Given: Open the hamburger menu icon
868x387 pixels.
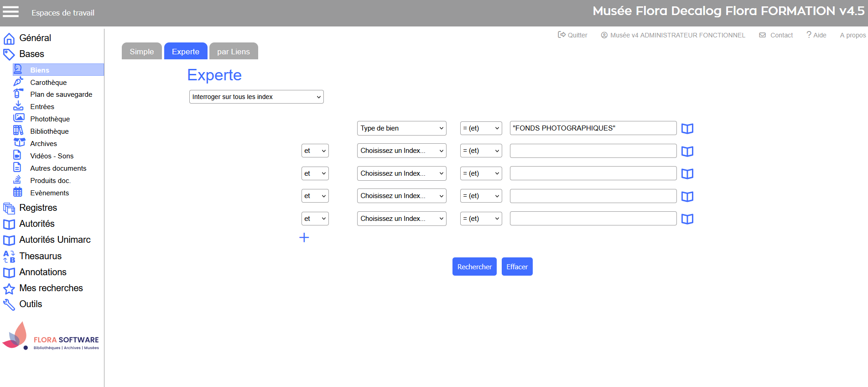Looking at the screenshot, I should pos(11,12).
